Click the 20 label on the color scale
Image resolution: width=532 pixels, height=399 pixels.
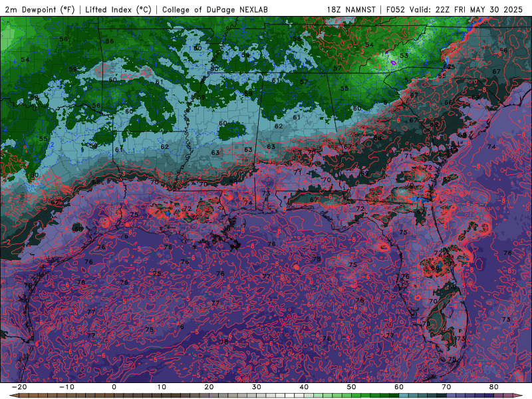point(209,387)
